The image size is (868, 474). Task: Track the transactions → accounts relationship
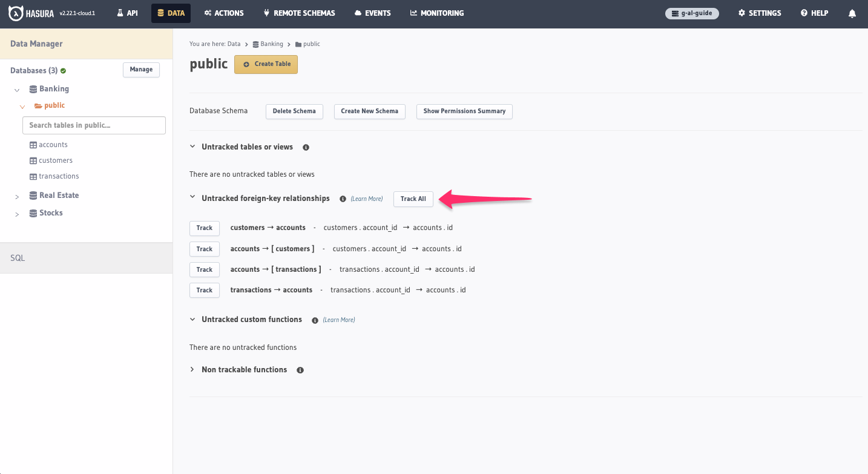tap(204, 290)
